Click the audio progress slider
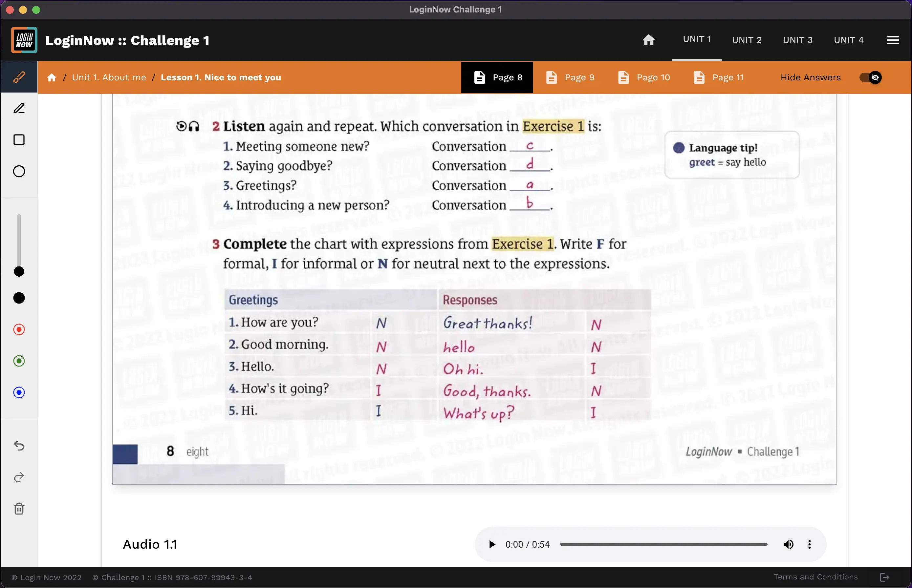912x588 pixels. [663, 544]
